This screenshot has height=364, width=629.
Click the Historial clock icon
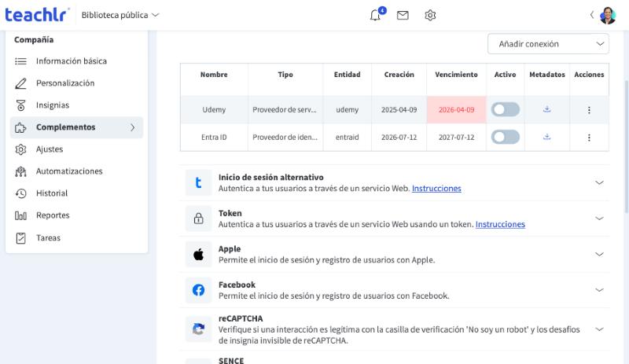click(20, 193)
